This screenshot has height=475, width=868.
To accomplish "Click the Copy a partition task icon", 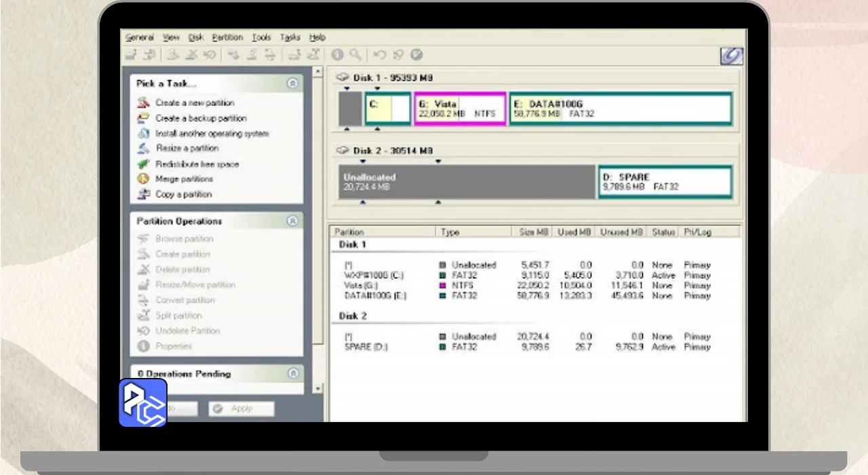I will 143,195.
